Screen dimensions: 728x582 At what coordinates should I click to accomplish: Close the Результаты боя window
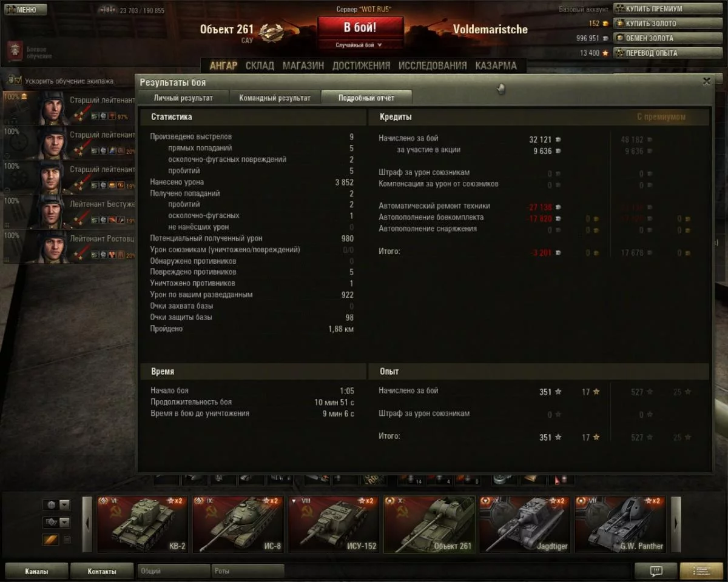coord(706,81)
